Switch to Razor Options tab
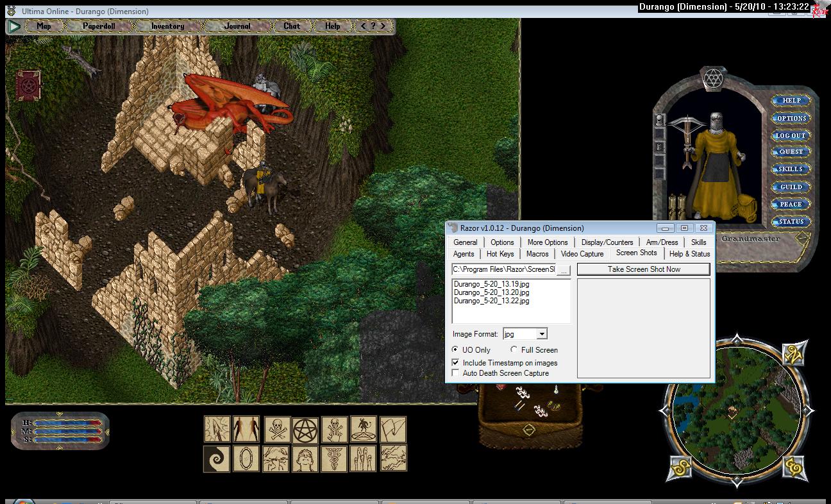 502,242
